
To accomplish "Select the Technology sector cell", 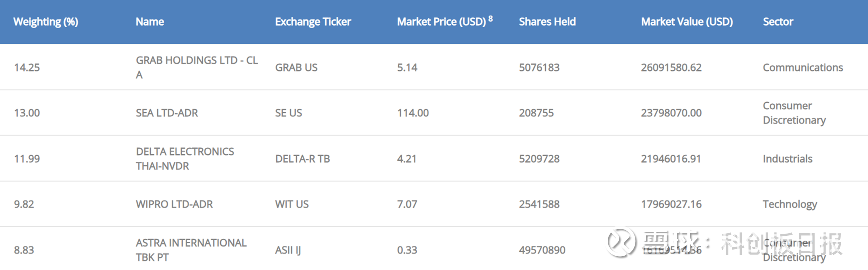I will pos(790,204).
